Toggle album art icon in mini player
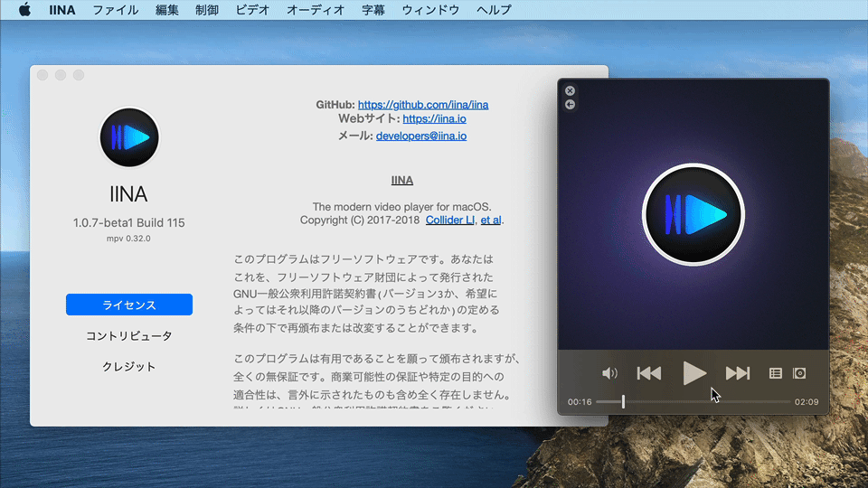 [x=799, y=373]
